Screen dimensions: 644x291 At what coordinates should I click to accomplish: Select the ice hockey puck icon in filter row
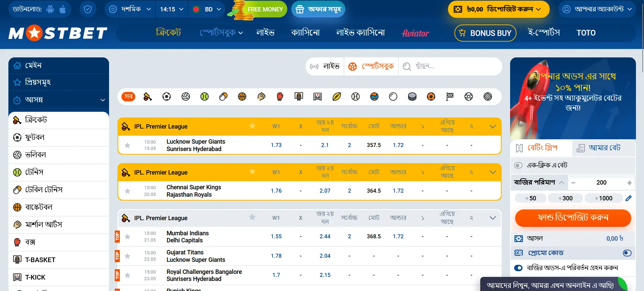click(x=412, y=97)
